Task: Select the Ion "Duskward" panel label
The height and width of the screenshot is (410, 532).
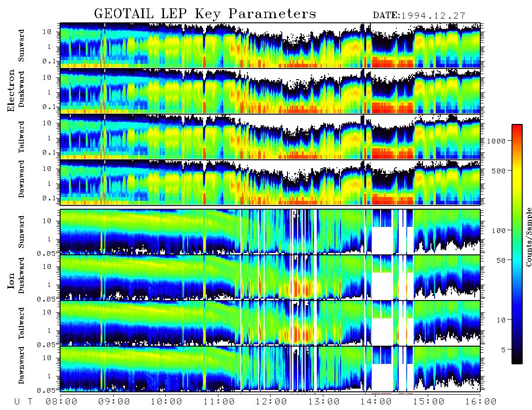Action: coord(21,275)
